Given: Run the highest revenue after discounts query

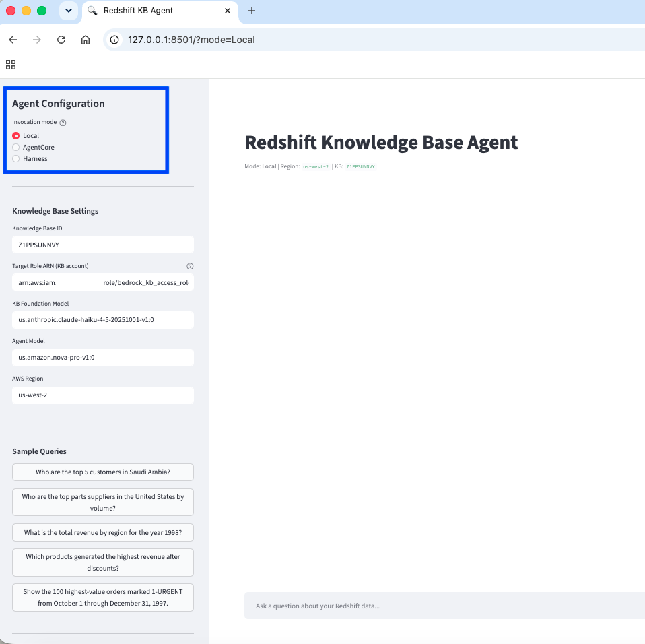Looking at the screenshot, I should (x=103, y=562).
